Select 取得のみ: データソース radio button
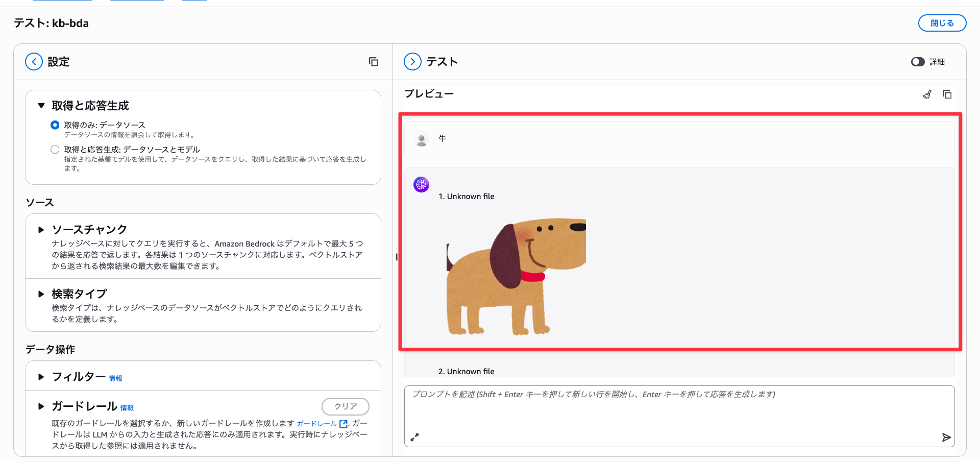The image size is (980, 462). [55, 125]
